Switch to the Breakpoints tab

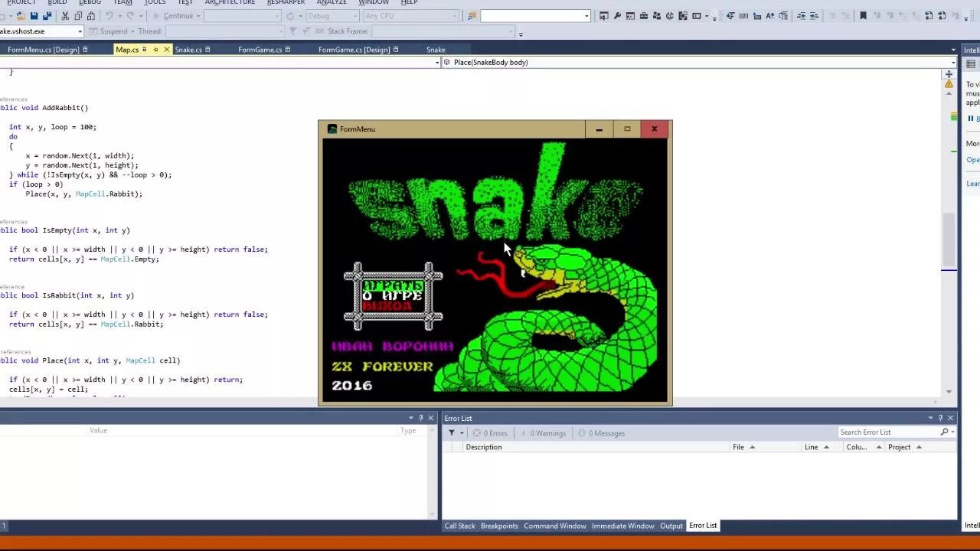(x=499, y=526)
